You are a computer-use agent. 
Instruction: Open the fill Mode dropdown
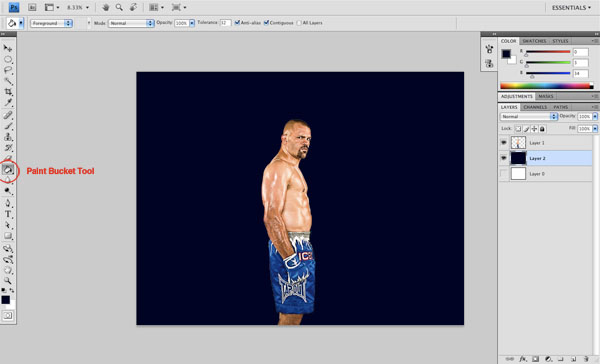point(131,23)
